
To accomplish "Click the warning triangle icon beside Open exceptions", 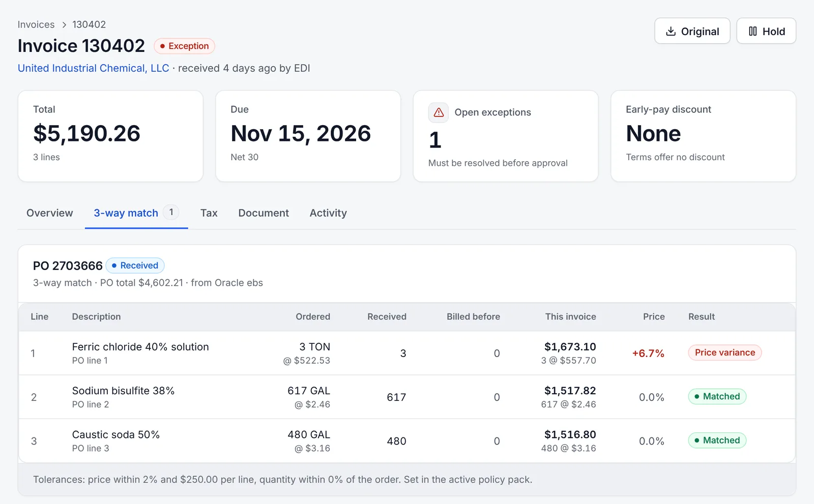I will click(439, 112).
